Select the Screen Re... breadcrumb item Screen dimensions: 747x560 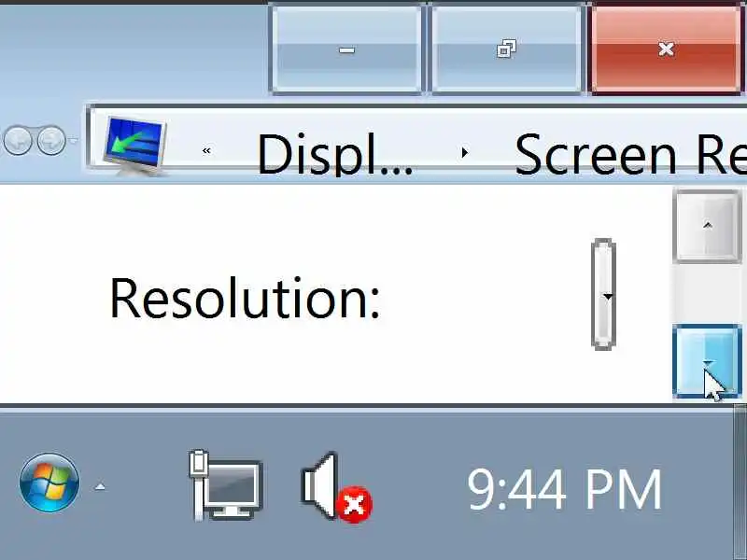[631, 154]
